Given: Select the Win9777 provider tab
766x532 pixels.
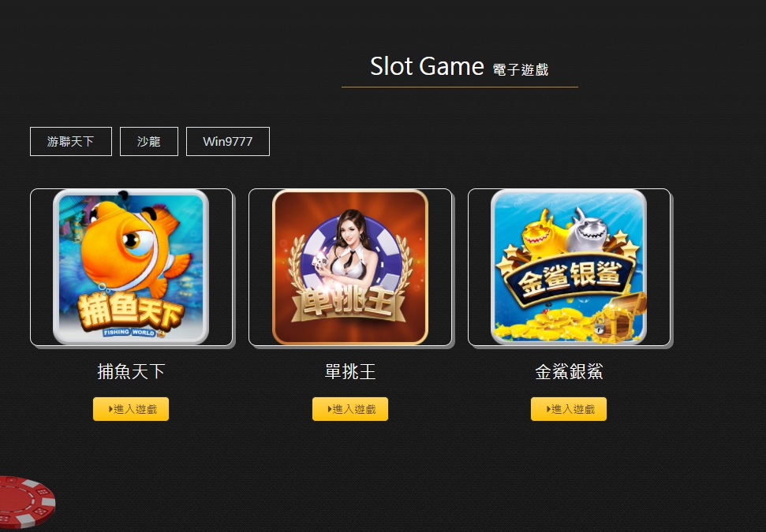Looking at the screenshot, I should tap(228, 142).
